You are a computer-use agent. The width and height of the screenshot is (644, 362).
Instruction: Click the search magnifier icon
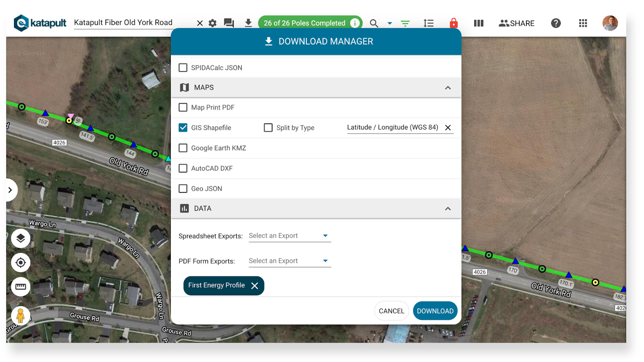coord(374,23)
